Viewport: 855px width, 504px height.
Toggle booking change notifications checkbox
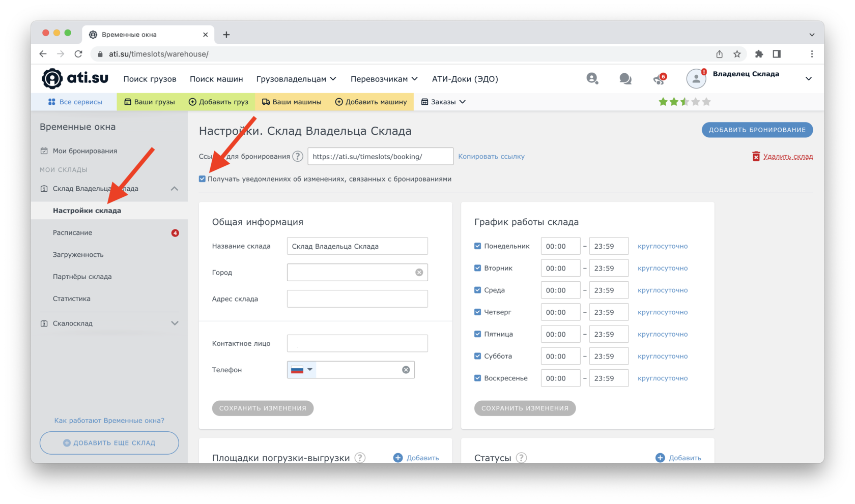pos(202,179)
